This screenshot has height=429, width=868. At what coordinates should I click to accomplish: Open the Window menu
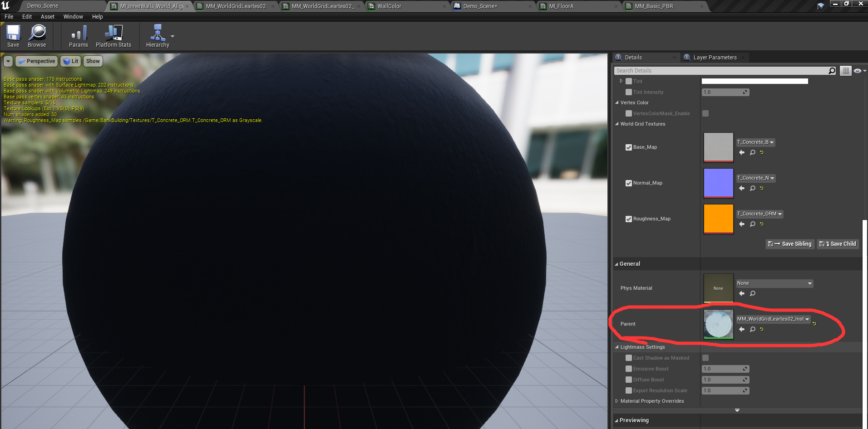[x=73, y=17]
